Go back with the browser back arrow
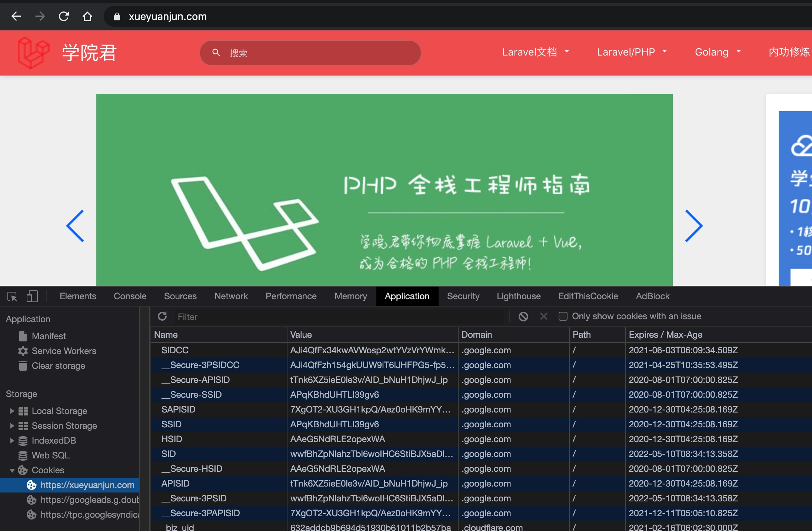 coord(16,16)
